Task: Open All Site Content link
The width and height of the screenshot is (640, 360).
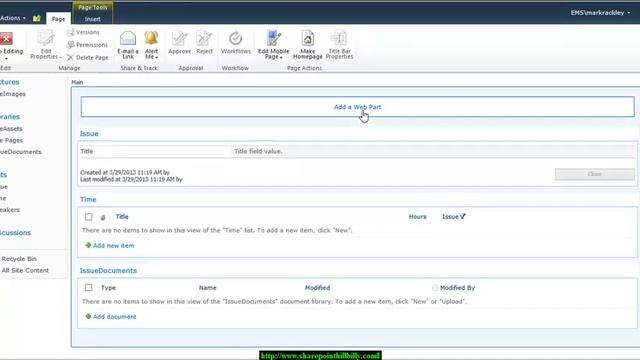Action: point(25,270)
